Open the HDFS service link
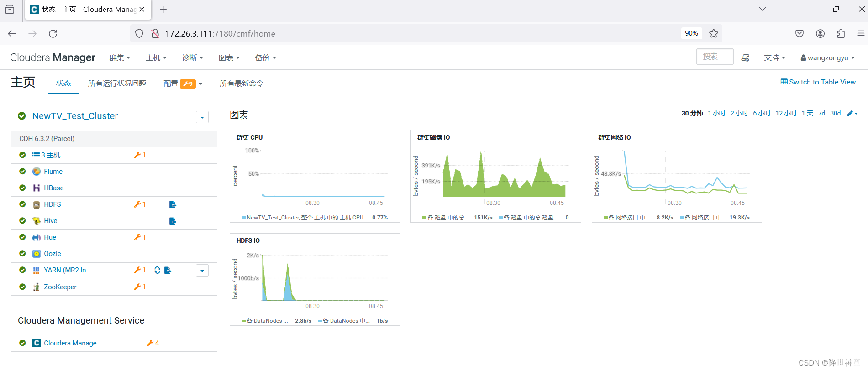The height and width of the screenshot is (371, 868). click(53, 204)
